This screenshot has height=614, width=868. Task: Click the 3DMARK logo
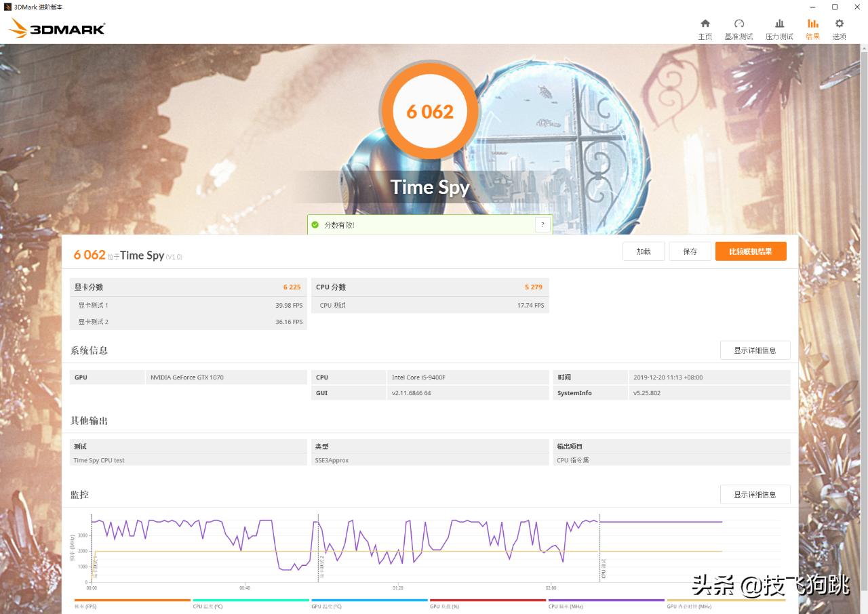(56, 27)
